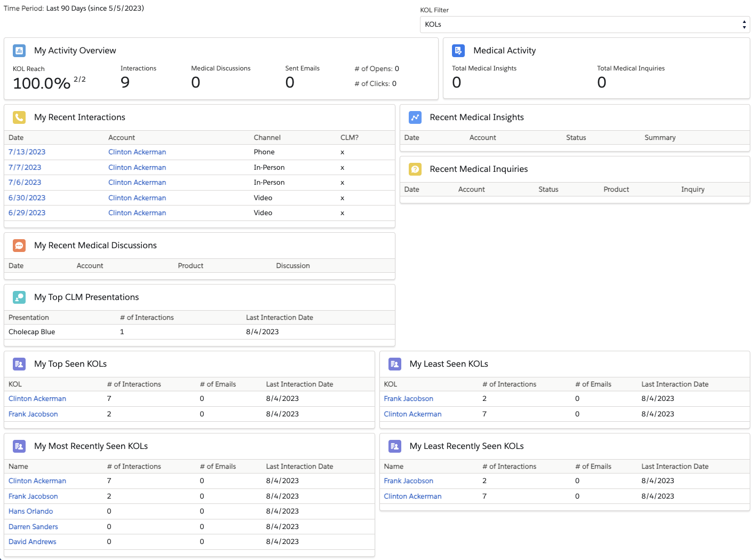
Task: Open the 7/13/2023 interaction date link
Action: tap(27, 152)
